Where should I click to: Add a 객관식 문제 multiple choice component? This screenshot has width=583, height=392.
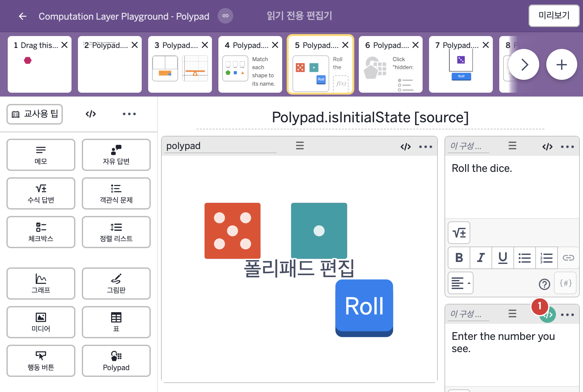(116, 193)
